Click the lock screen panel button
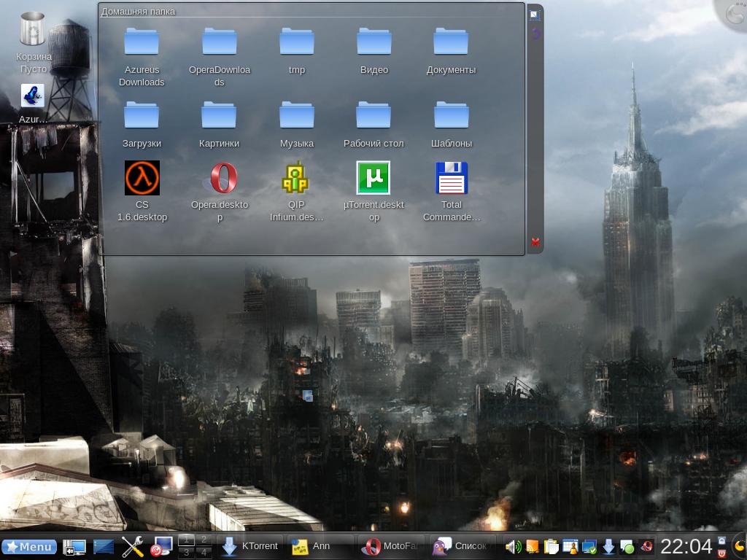The width and height of the screenshot is (747, 560). pos(722,540)
